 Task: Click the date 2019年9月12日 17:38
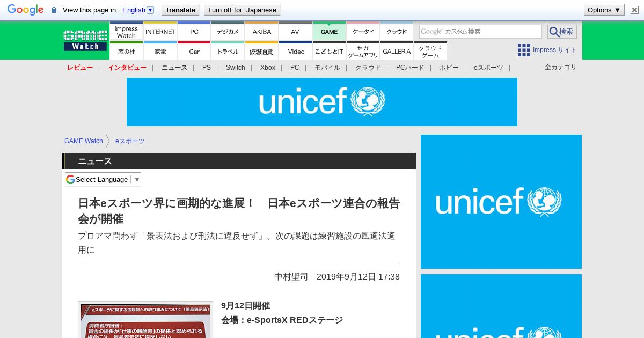(358, 276)
